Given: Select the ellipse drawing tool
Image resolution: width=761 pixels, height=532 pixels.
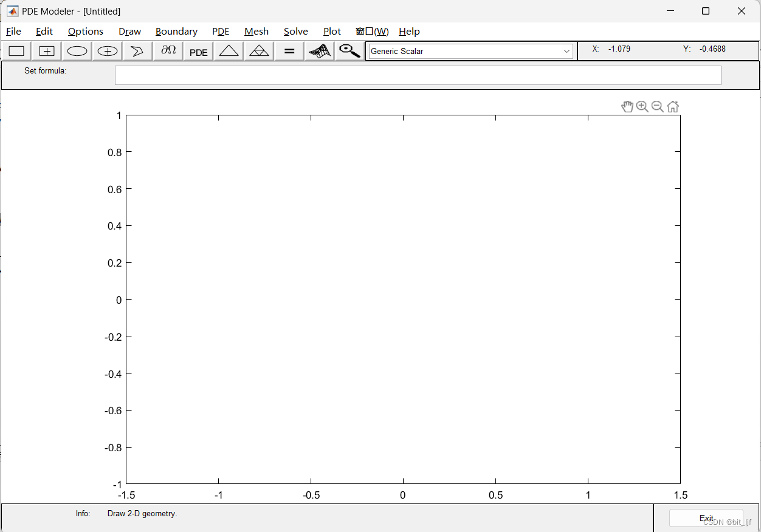Looking at the screenshot, I should click(77, 51).
